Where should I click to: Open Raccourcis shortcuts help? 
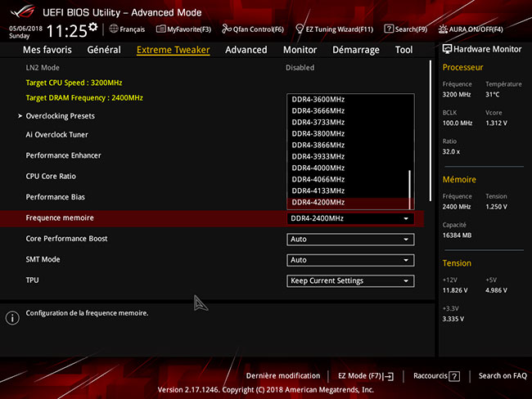tap(436, 376)
